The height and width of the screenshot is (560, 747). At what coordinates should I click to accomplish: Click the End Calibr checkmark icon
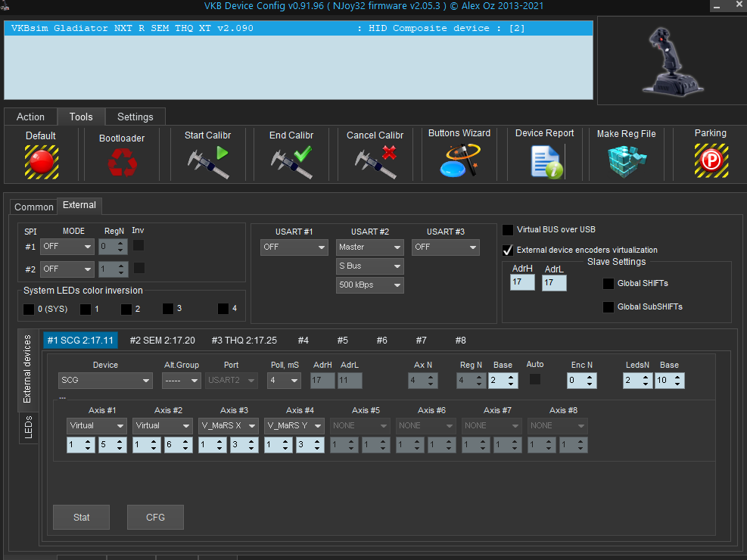(292, 161)
